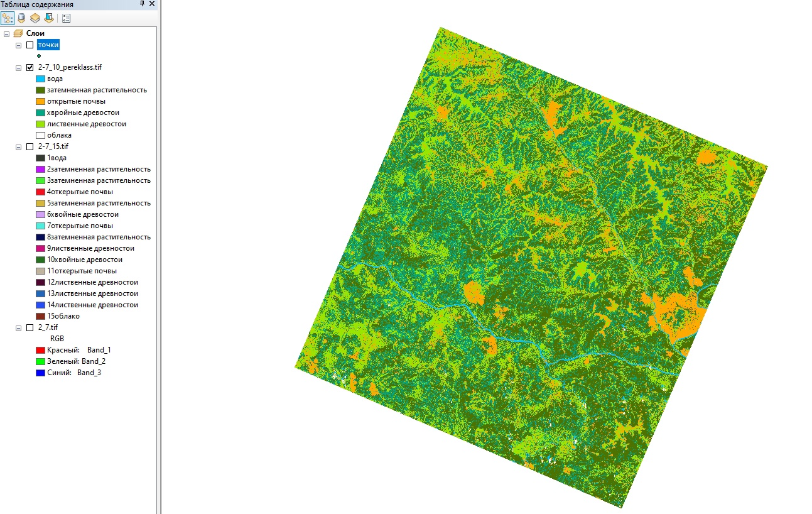
Task: Click the brown 15облако swatch
Action: [41, 317]
